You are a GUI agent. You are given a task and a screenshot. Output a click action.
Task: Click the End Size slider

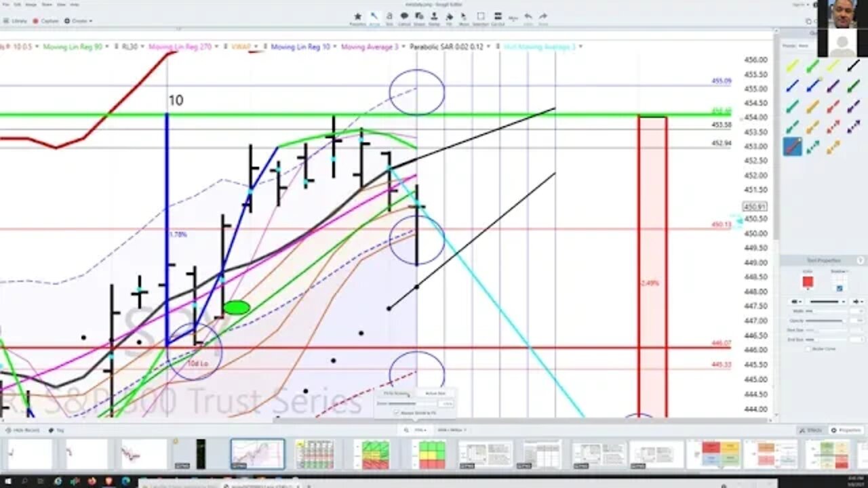click(x=826, y=339)
